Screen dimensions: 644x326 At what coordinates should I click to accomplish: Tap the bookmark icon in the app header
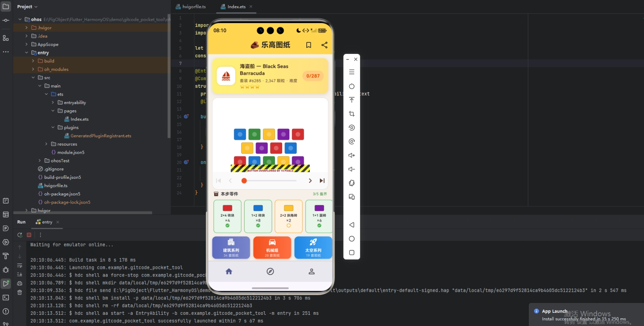[x=309, y=45]
